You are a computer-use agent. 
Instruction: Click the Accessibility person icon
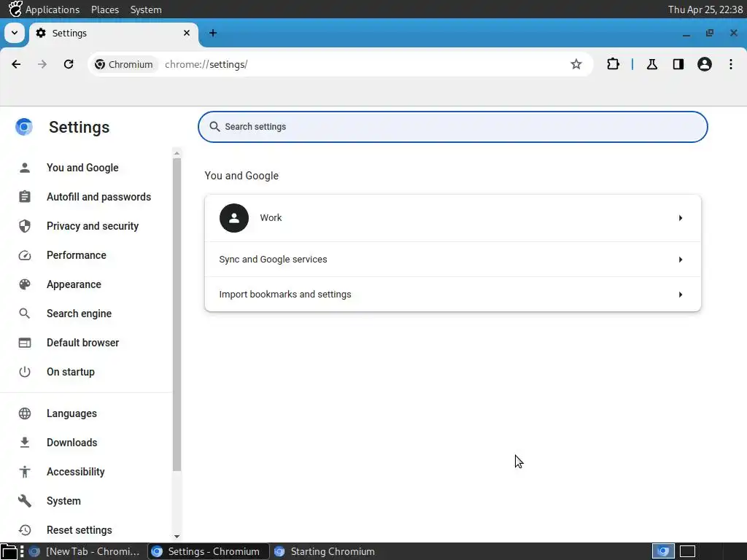25,472
